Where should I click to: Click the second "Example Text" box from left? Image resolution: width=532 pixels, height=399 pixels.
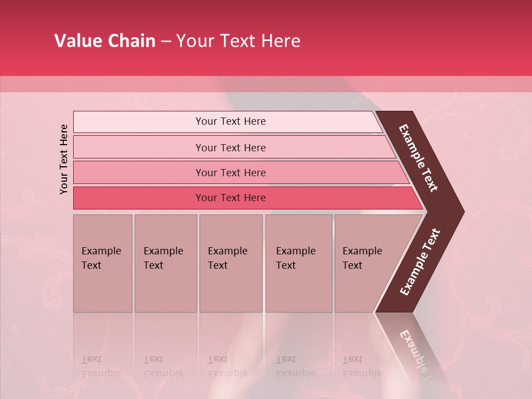coord(165,263)
